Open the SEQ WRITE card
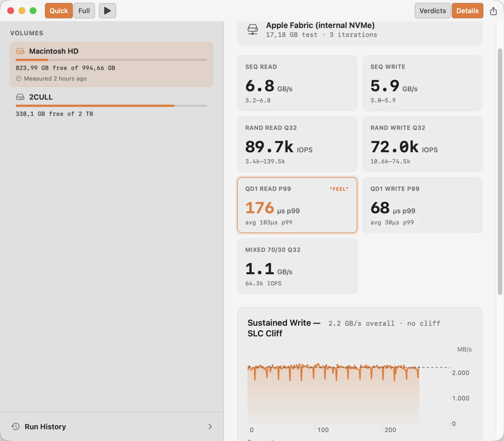504x441 pixels. pyautogui.click(x=422, y=83)
